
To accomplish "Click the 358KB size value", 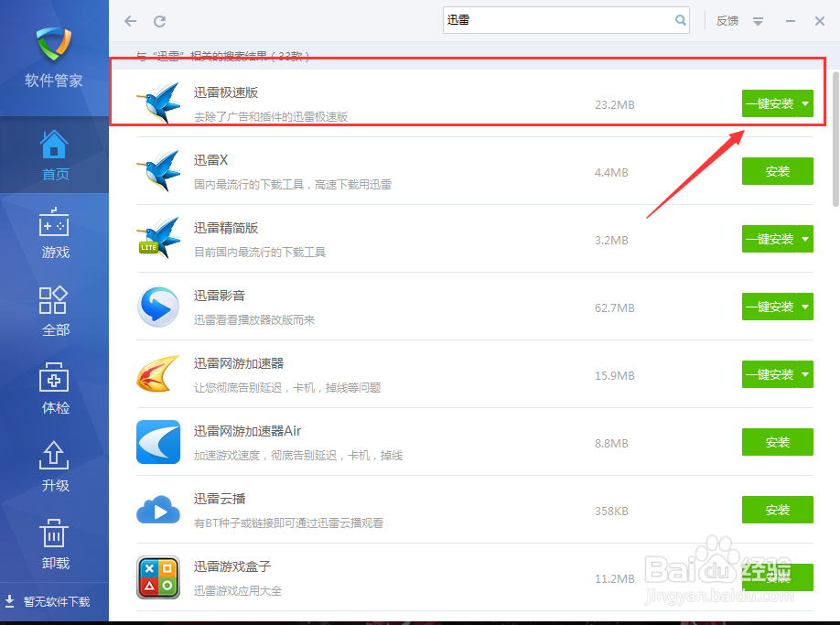I will point(611,511).
